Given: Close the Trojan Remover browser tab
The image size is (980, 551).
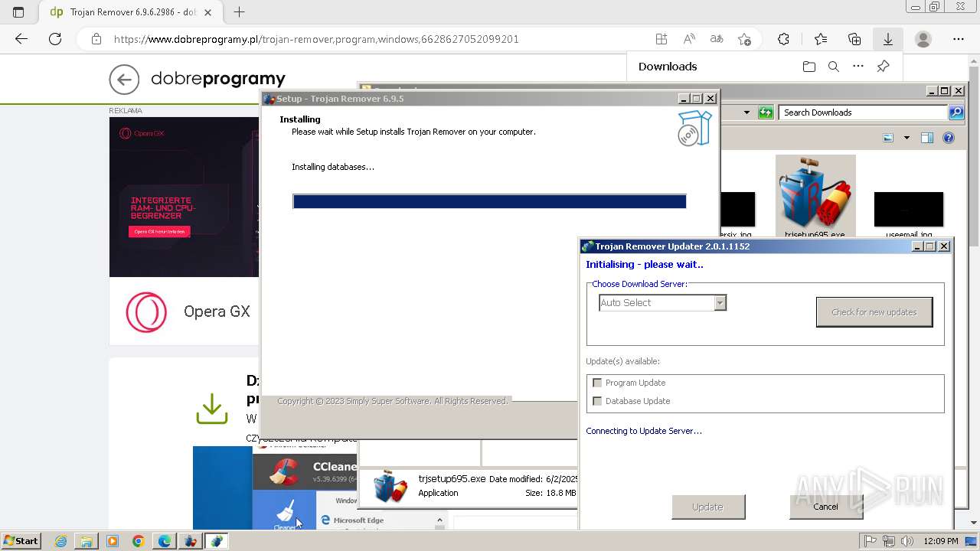Looking at the screenshot, I should 207,12.
